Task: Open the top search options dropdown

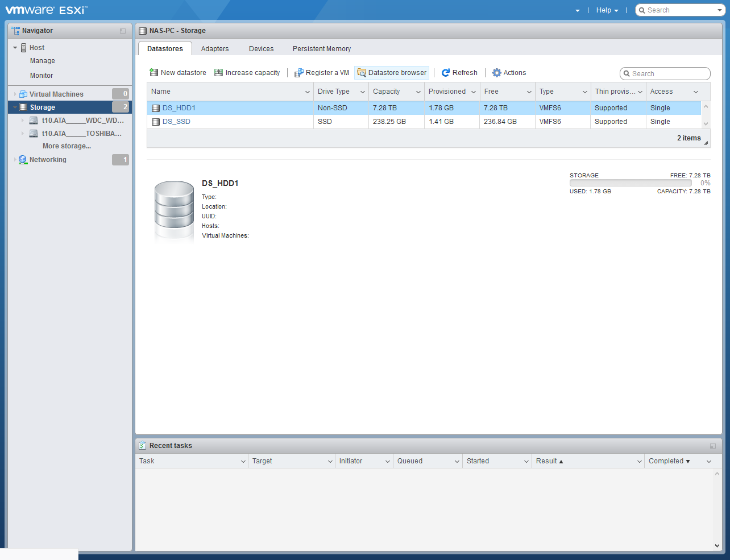Action: [x=720, y=10]
